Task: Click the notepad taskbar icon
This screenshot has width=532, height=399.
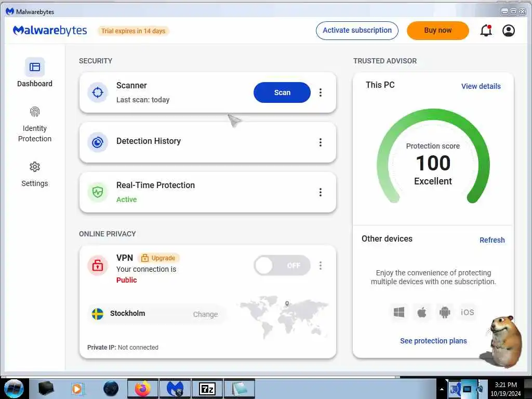Action: click(239, 389)
